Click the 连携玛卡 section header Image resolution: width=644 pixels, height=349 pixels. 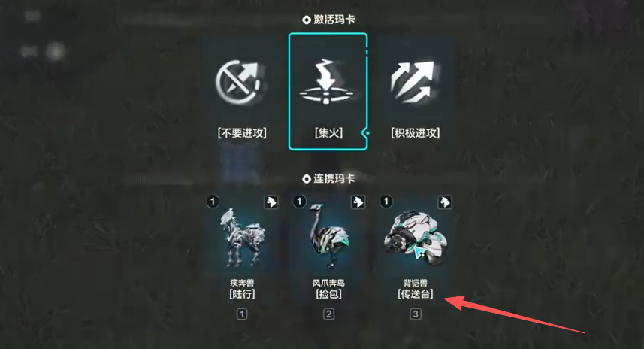[328, 178]
